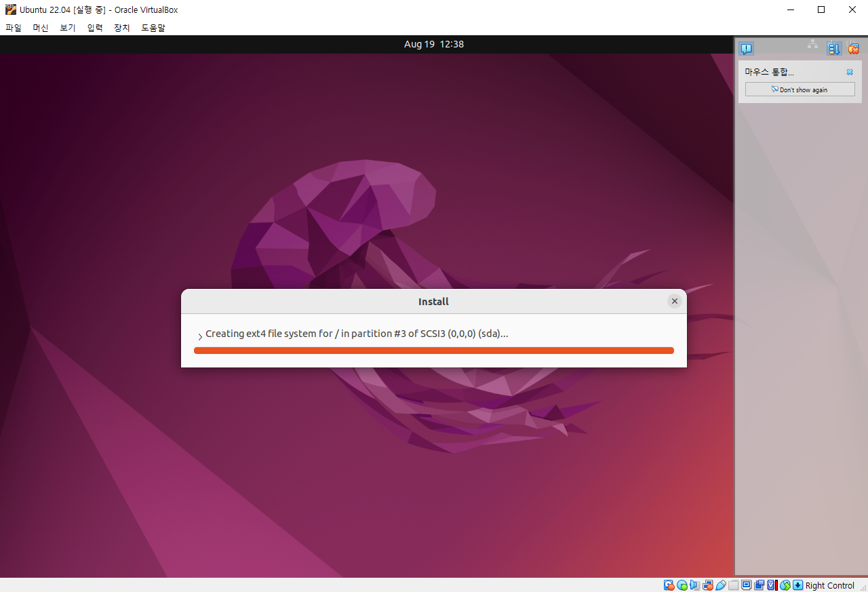The width and height of the screenshot is (868, 592).
Task: Click the optical drive status icon
Action: 682,585
